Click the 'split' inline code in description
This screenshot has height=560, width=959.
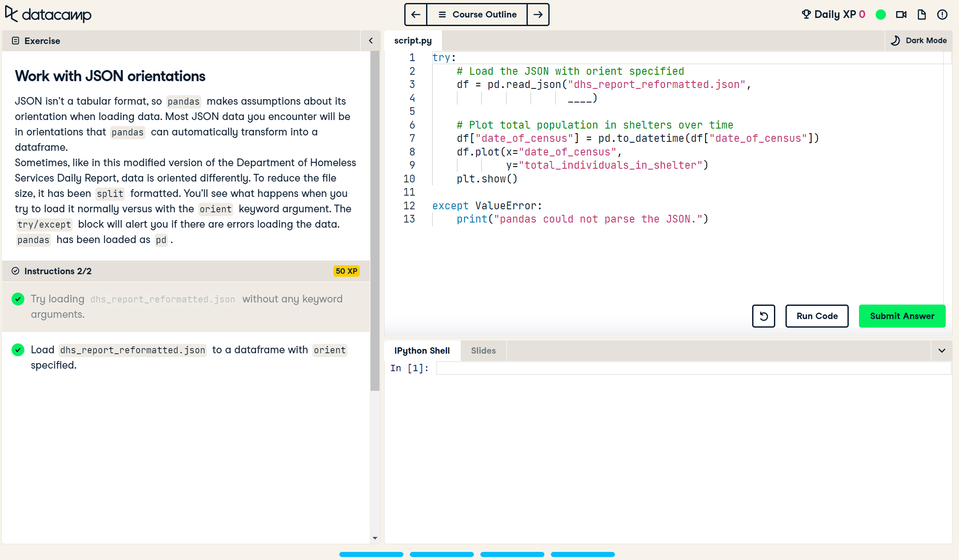click(110, 194)
